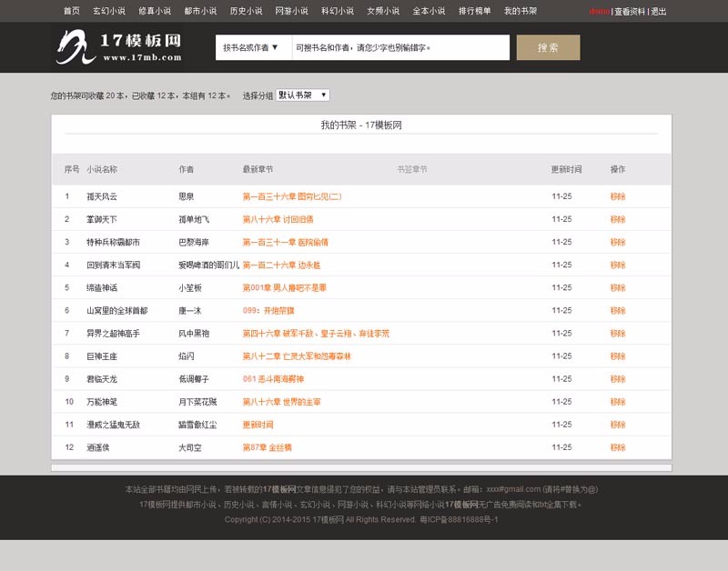Click author 巴黎海岸 in row 3
This screenshot has height=571, width=728.
[194, 242]
